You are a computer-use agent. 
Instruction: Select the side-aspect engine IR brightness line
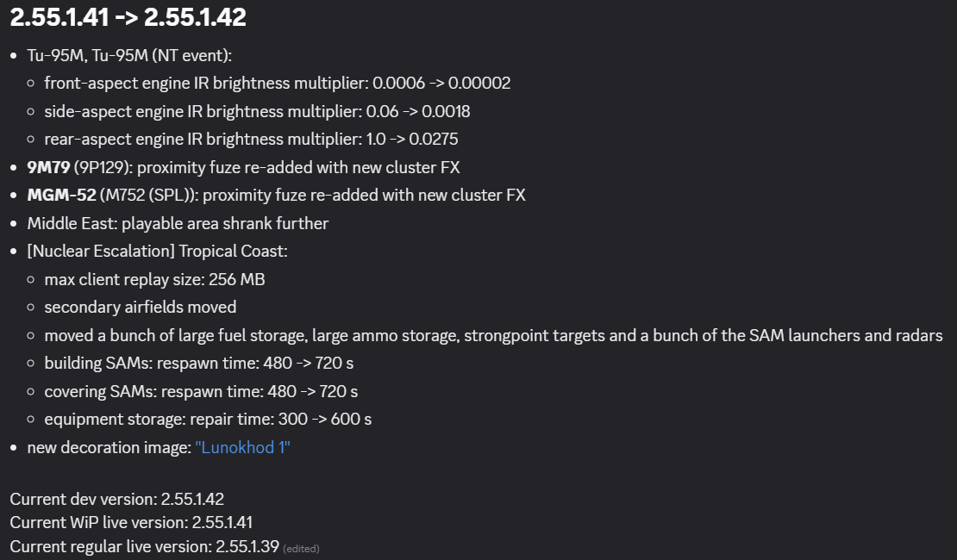(257, 112)
